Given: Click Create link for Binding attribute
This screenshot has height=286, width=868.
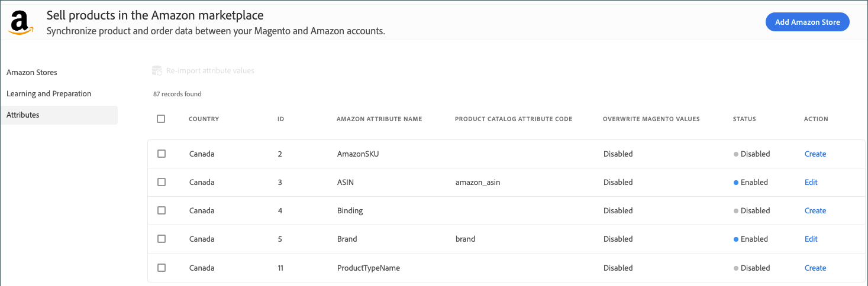Looking at the screenshot, I should coord(815,210).
